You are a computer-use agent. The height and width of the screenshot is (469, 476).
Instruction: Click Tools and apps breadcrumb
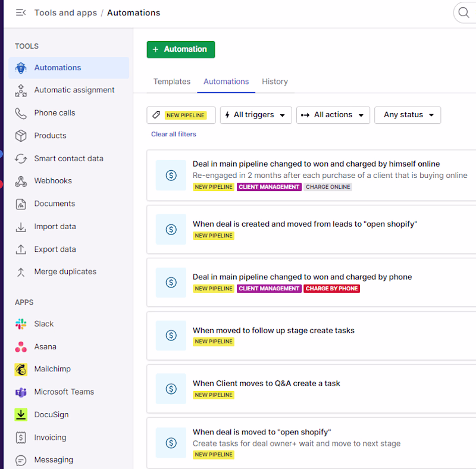(x=65, y=12)
